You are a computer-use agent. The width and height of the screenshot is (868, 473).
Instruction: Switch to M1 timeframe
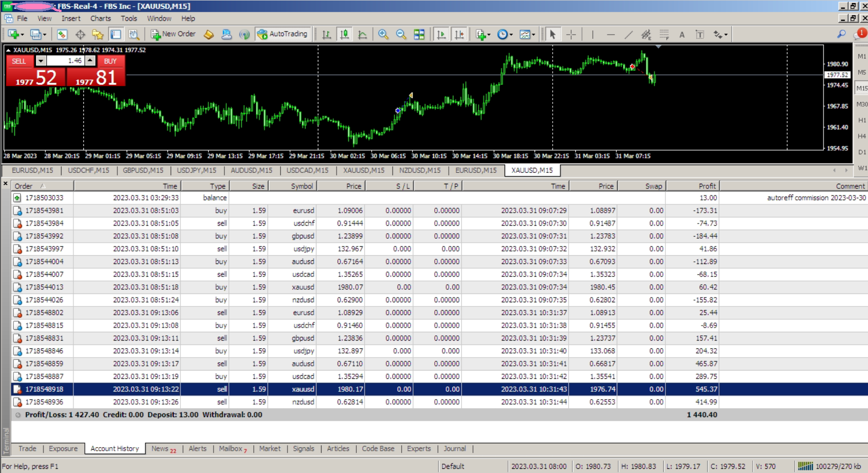862,56
